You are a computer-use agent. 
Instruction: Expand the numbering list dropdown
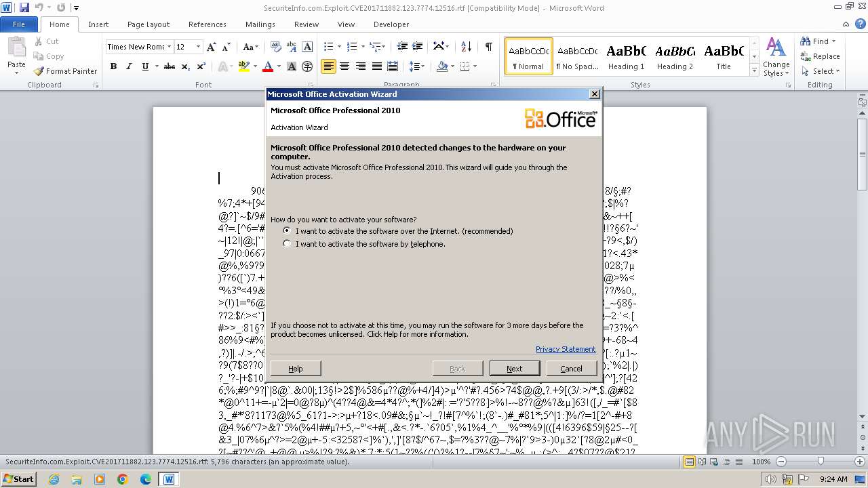pyautogui.click(x=363, y=47)
